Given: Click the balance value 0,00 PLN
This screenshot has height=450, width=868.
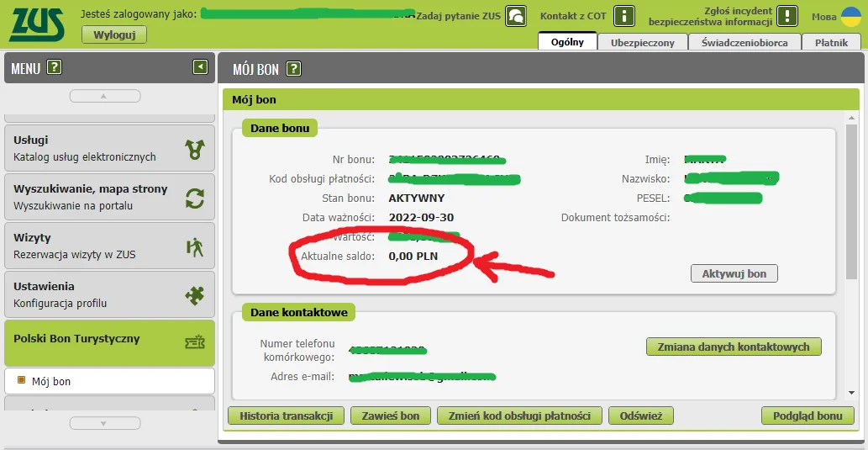Looking at the screenshot, I should point(413,257).
